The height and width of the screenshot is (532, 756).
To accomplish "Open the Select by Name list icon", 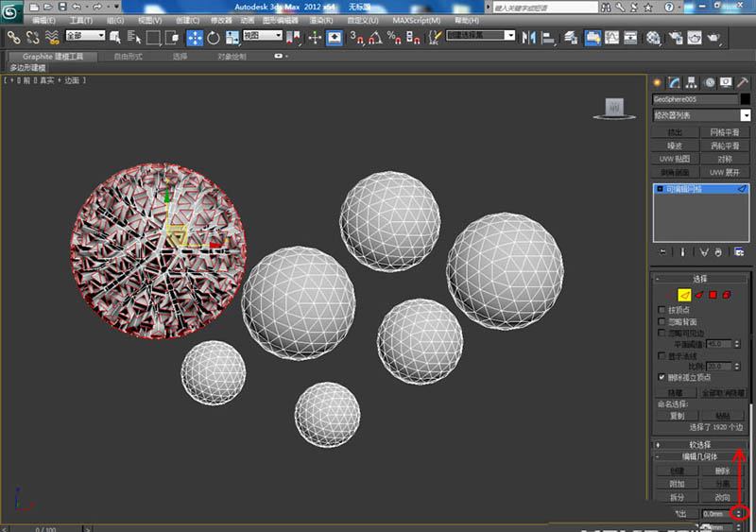I will [x=134, y=37].
